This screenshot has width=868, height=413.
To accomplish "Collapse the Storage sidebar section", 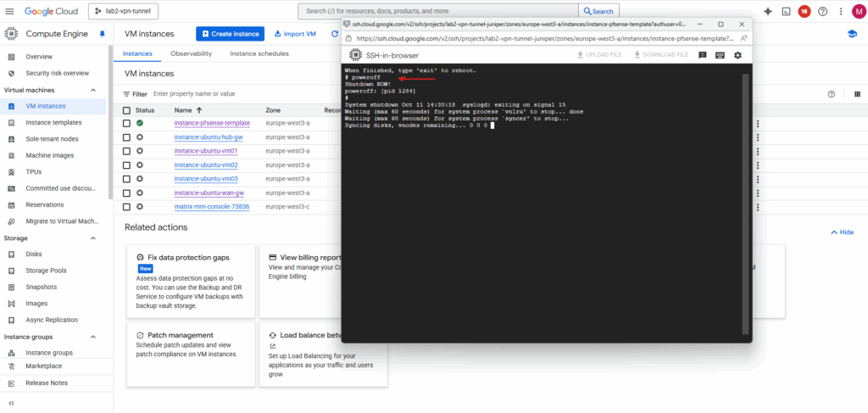I will coord(92,238).
